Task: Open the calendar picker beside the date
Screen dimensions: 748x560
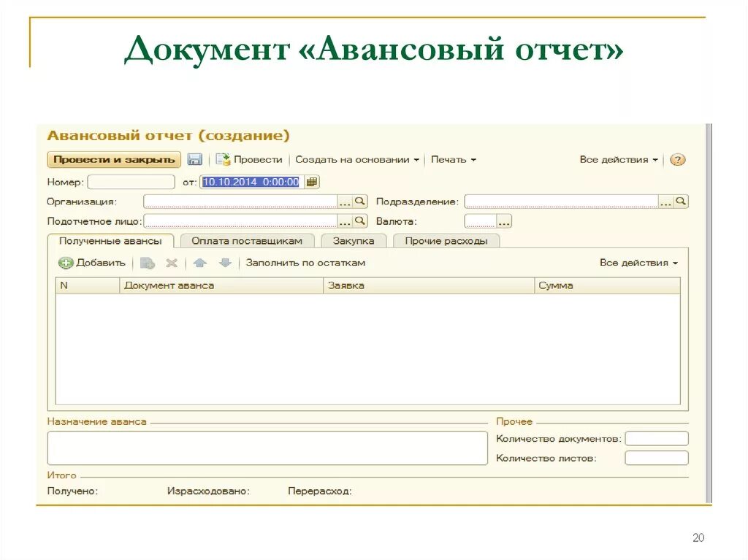Action: point(311,182)
